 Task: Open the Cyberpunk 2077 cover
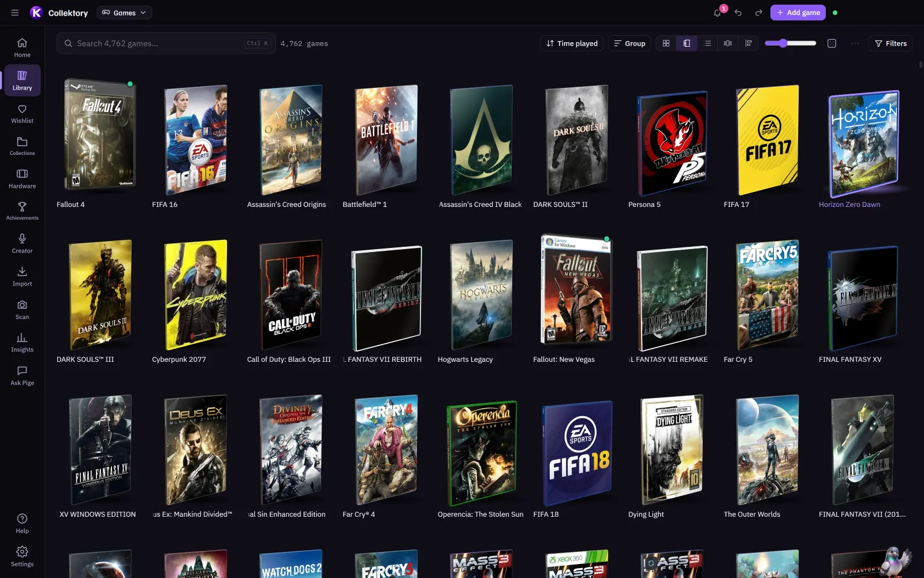coord(195,295)
